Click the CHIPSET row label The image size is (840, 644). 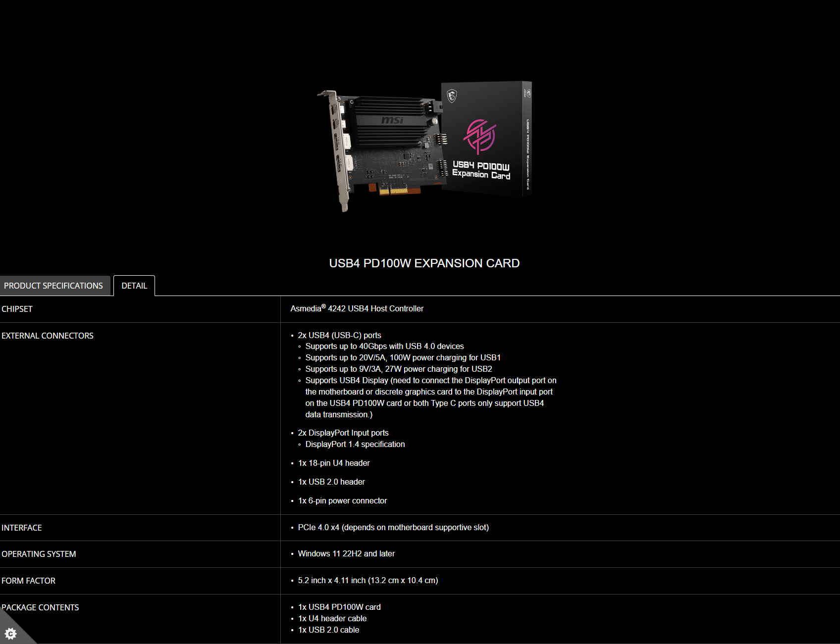(x=17, y=309)
